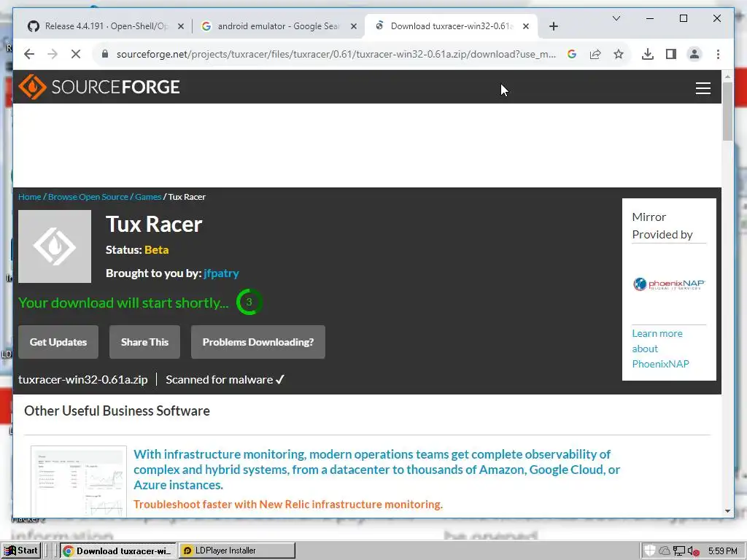Click the forward navigation arrow
The image size is (747, 560).
coord(53,54)
